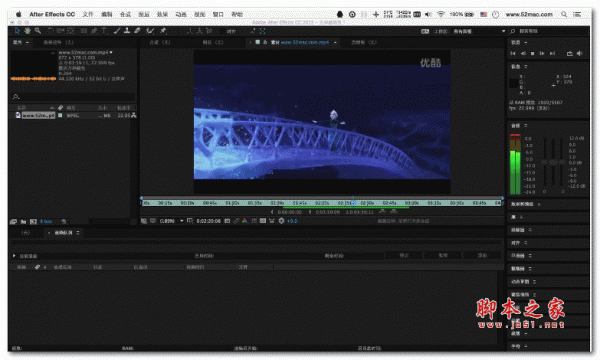Image resolution: width=600 pixels, height=360 pixels.
Task: Open the 效果 menu
Action: click(162, 15)
